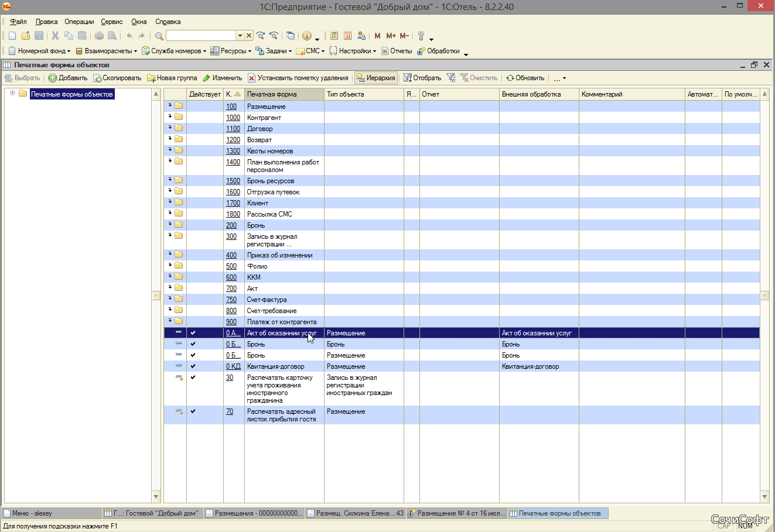
Task: Click Добавить to add a print form
Action: pos(68,78)
